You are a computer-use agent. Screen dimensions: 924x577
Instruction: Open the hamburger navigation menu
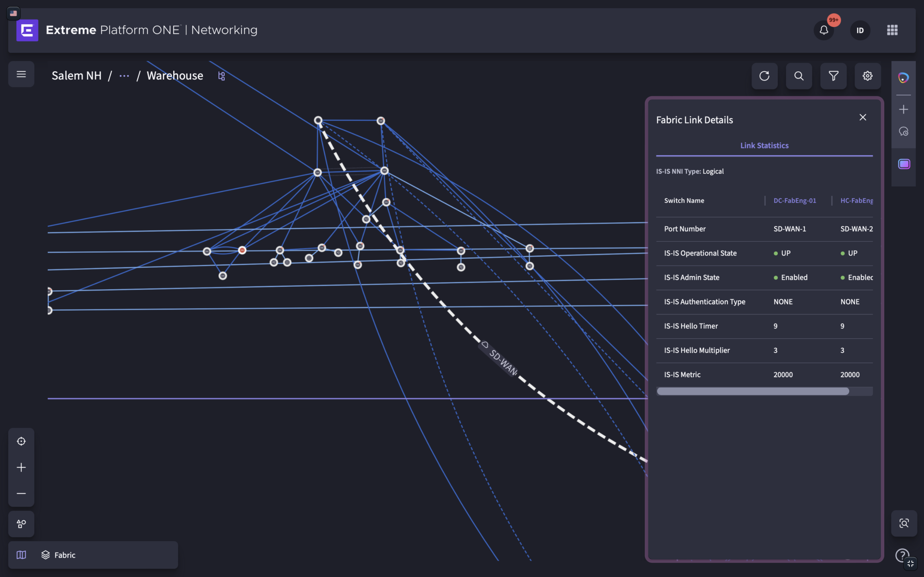21,74
